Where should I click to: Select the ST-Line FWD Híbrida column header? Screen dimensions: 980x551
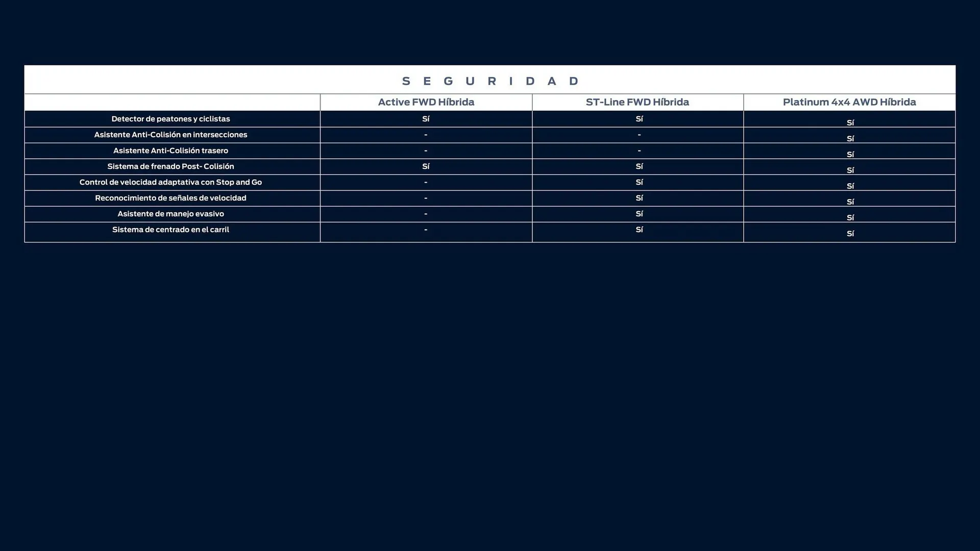click(637, 102)
